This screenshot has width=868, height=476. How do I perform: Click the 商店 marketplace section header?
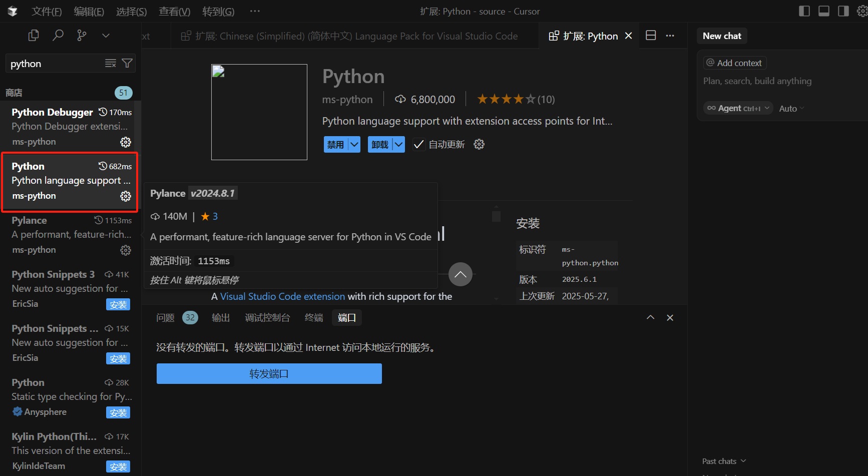click(71, 93)
